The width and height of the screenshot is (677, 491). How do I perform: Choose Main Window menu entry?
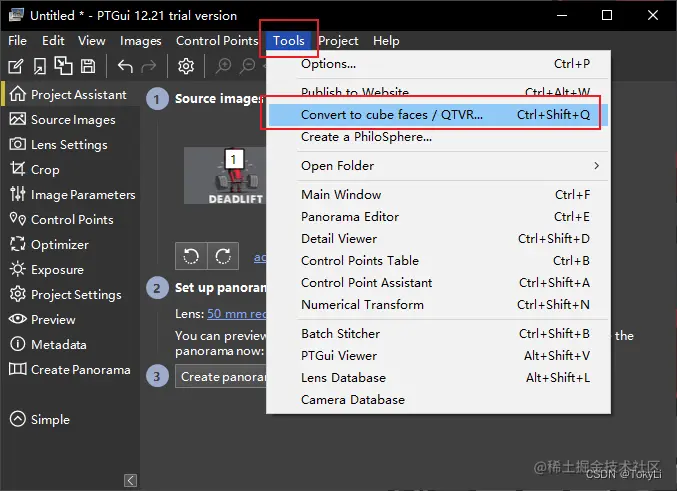[x=438, y=195]
